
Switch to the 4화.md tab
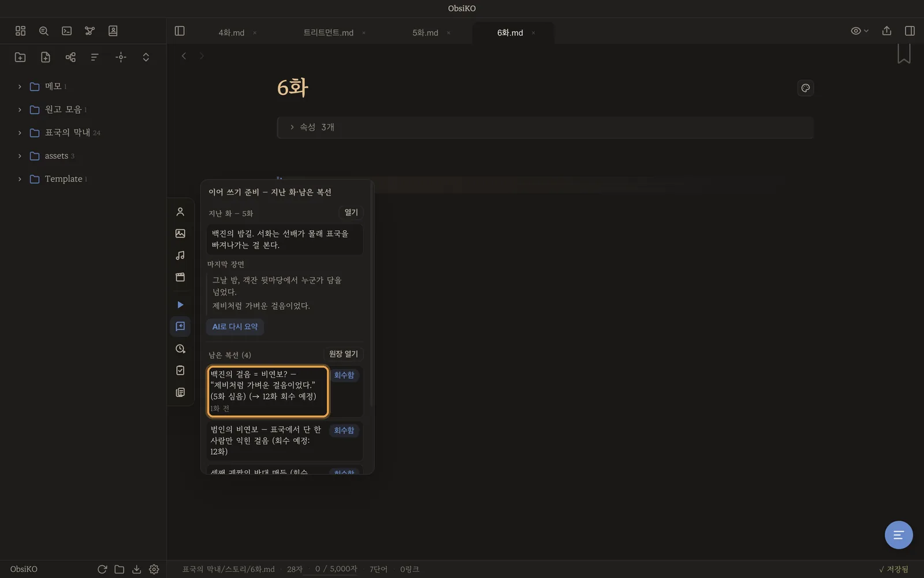231,33
